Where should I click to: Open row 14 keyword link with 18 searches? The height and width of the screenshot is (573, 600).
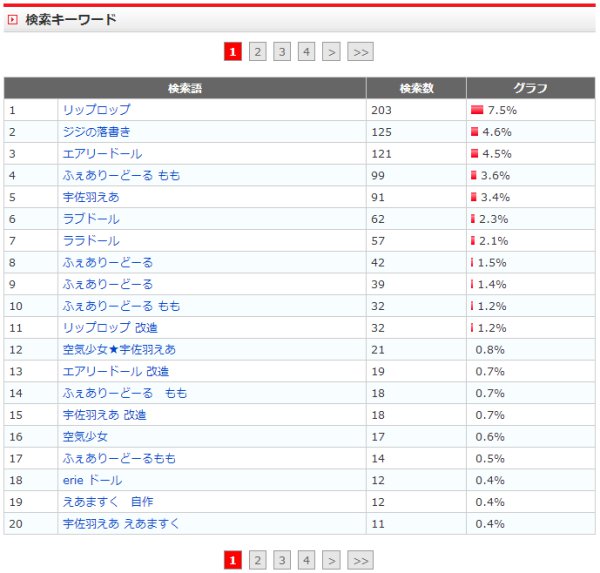point(125,393)
